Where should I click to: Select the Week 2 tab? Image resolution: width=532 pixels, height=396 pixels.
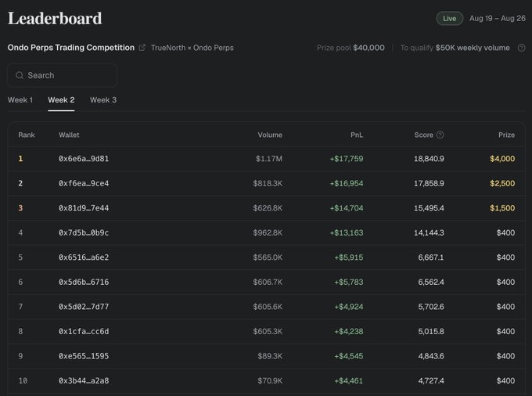coord(61,99)
